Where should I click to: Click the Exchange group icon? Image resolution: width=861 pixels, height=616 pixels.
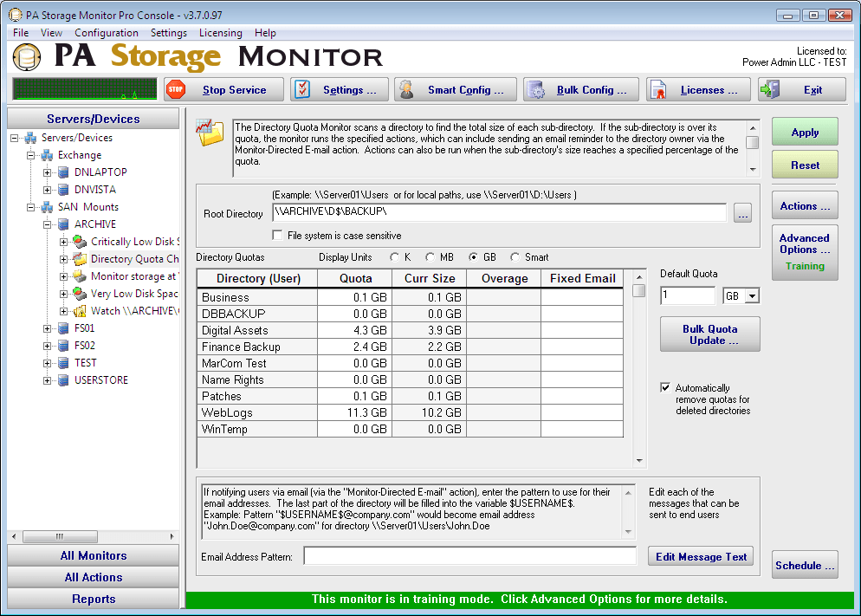pyautogui.click(x=48, y=155)
